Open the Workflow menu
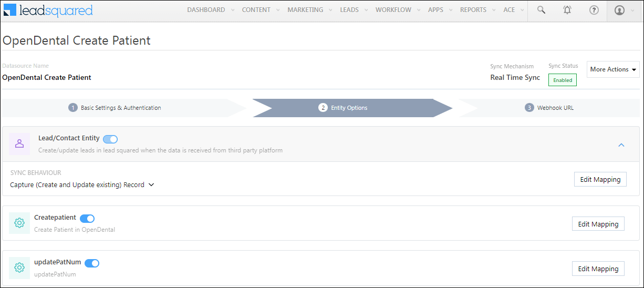 coord(397,10)
